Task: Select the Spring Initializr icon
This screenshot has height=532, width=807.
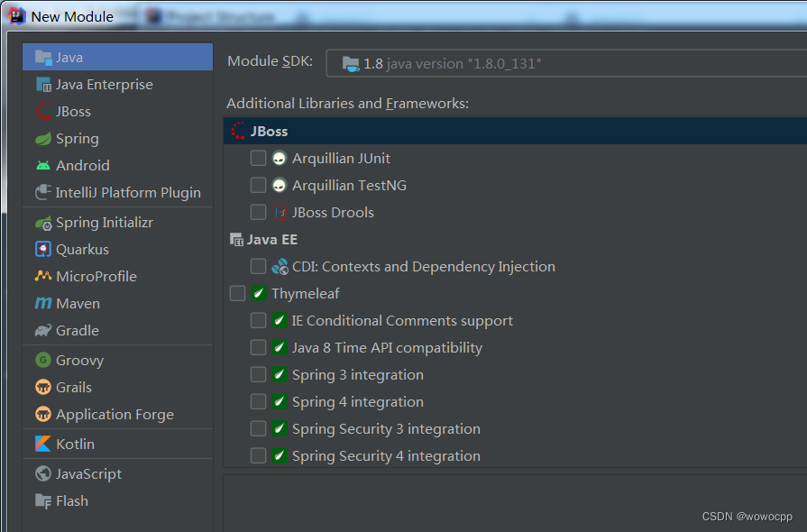Action: [x=43, y=223]
